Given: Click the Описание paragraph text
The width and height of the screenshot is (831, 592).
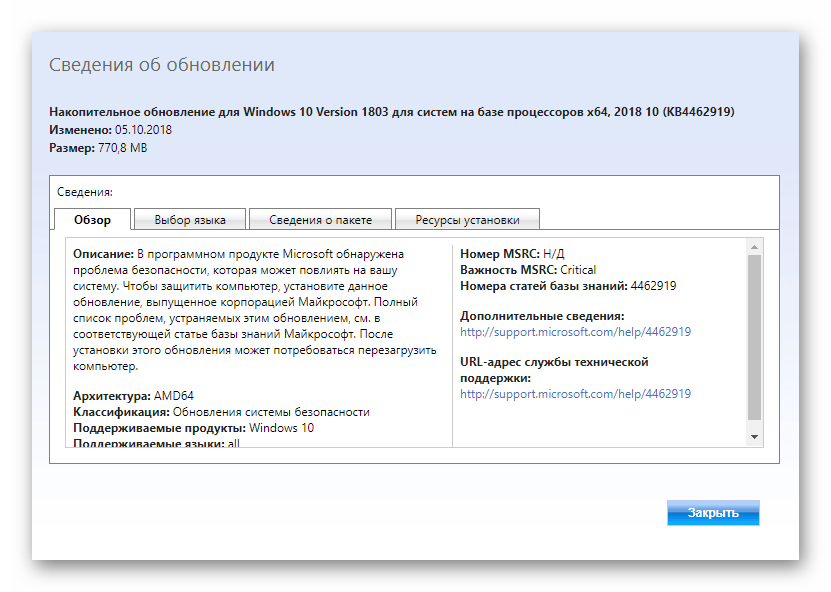Looking at the screenshot, I should tap(254, 310).
